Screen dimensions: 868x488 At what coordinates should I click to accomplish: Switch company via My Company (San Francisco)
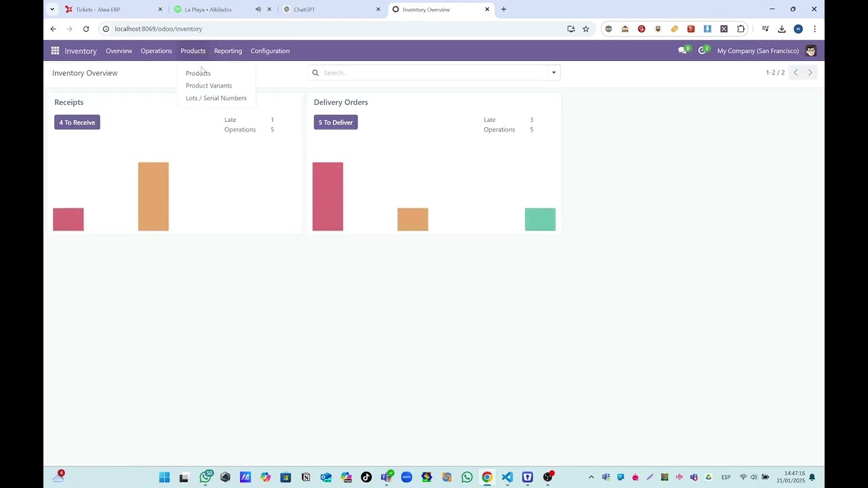click(757, 51)
